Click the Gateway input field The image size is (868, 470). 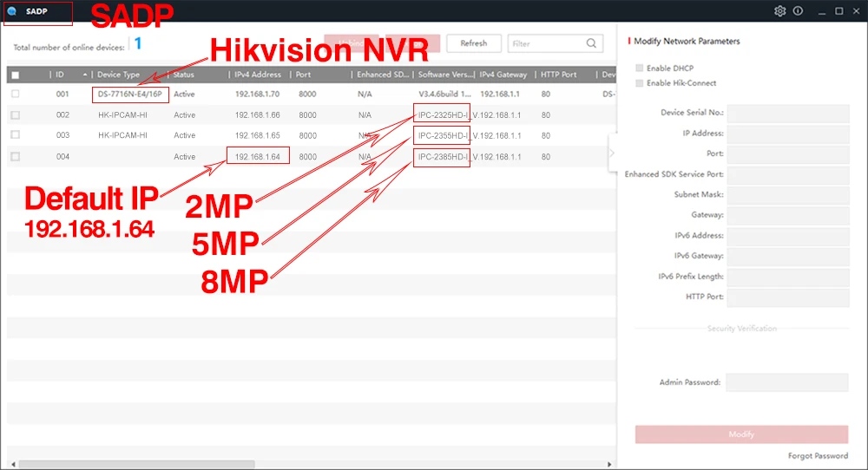point(788,215)
